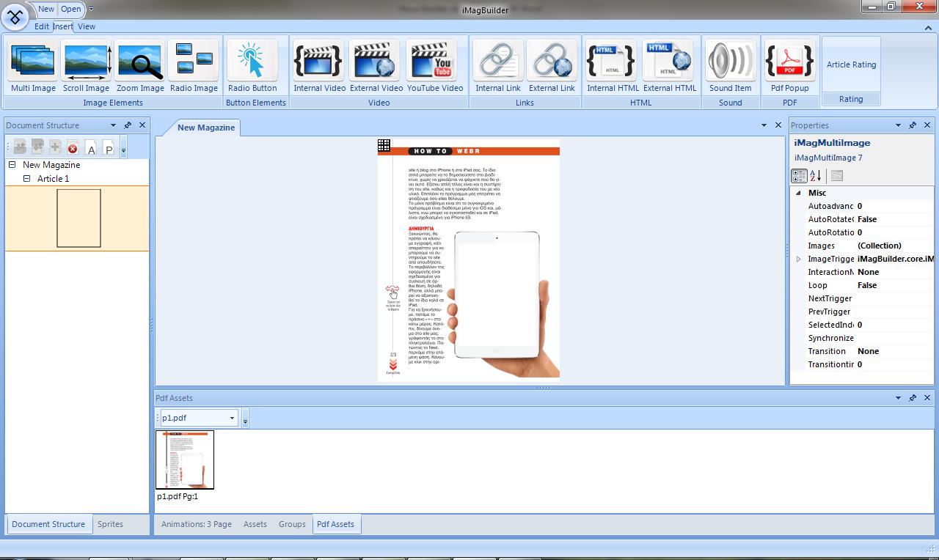
Task: Click Article Rating button
Action: pyautogui.click(x=851, y=65)
